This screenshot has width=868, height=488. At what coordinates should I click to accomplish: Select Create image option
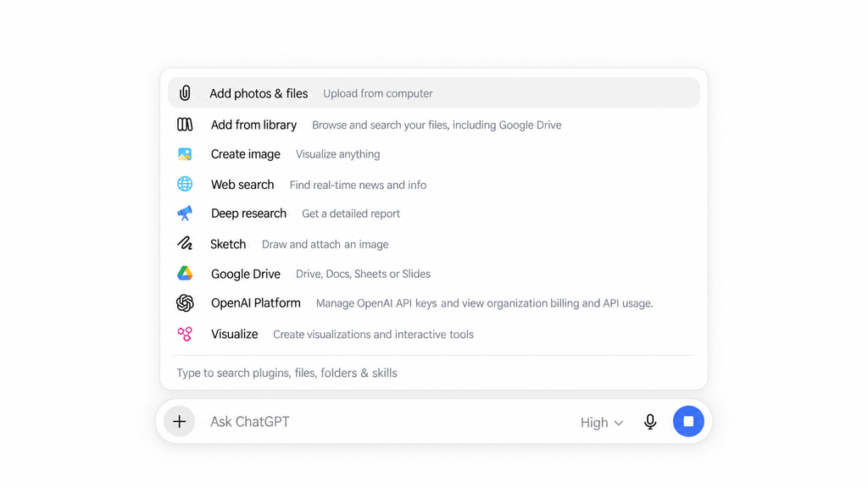click(x=434, y=154)
